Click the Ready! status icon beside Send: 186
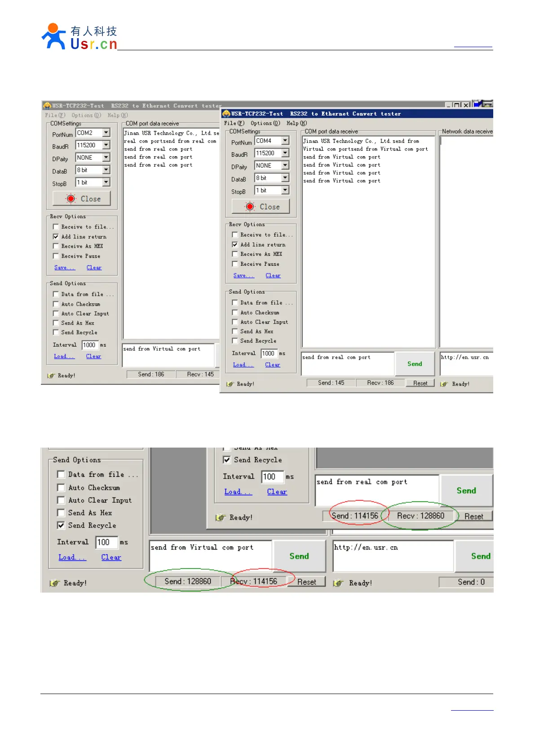535x756 pixels. click(x=51, y=375)
